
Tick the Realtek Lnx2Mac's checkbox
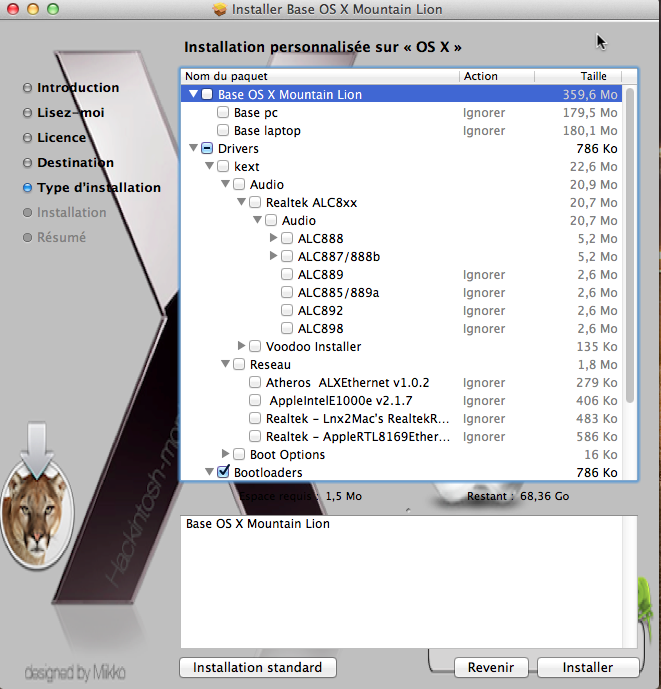click(x=255, y=419)
